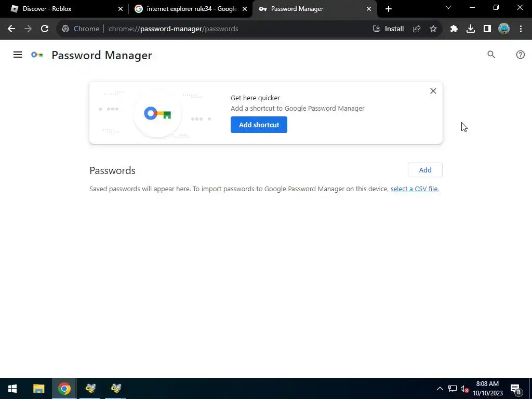This screenshot has width=532, height=399.
Task: Click the first bee app taskbar icon
Action: (90, 389)
